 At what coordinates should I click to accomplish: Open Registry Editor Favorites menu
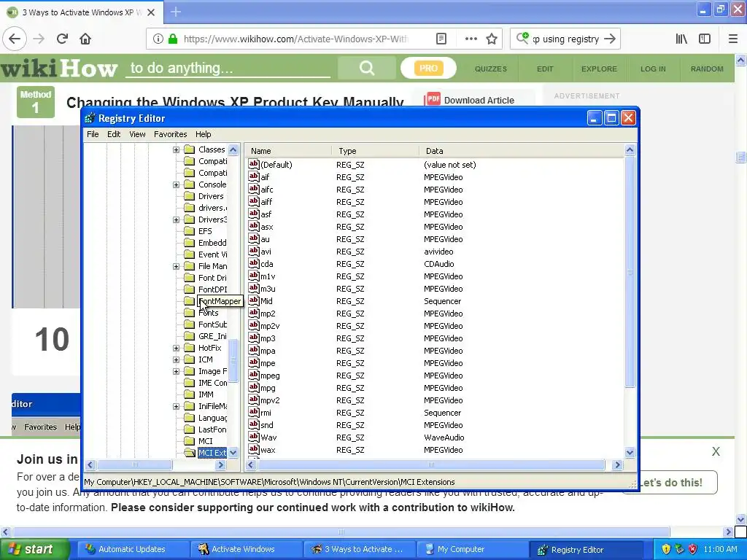(170, 134)
